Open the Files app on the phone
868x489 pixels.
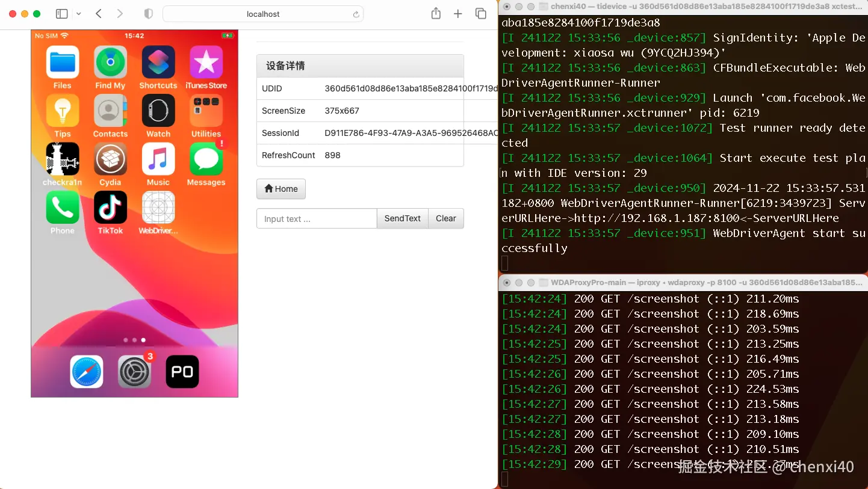click(x=63, y=62)
